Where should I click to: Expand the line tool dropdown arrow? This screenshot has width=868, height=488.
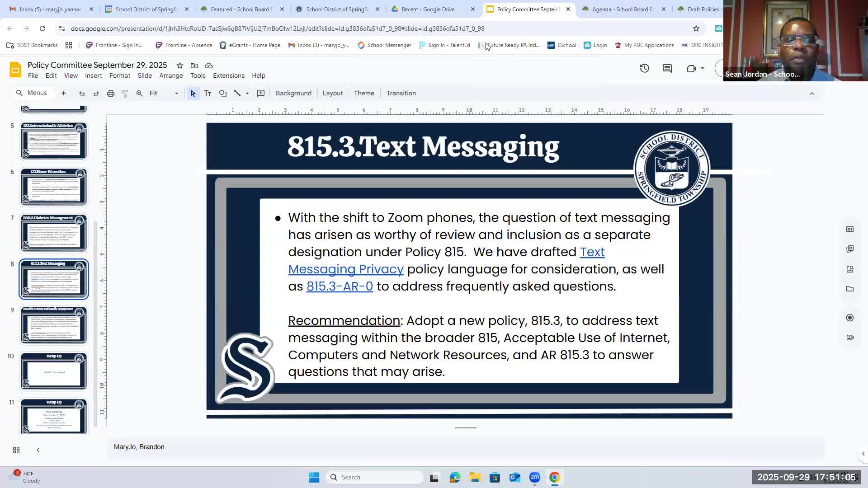pyautogui.click(x=247, y=94)
